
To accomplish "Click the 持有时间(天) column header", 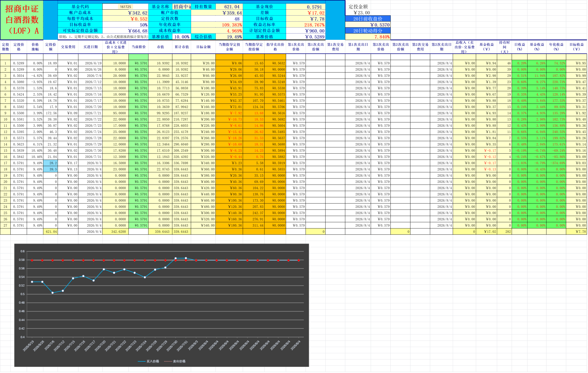I will [x=504, y=47].
